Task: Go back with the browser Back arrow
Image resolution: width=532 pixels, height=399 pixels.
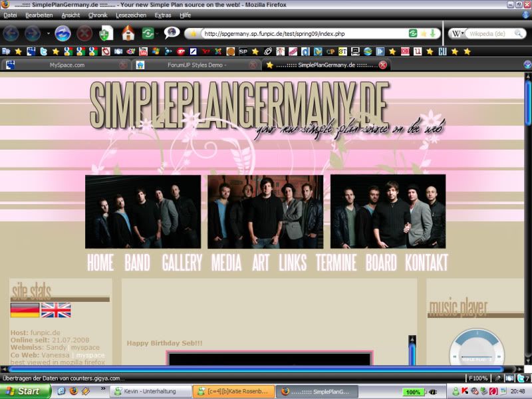Action: pyautogui.click(x=11, y=34)
